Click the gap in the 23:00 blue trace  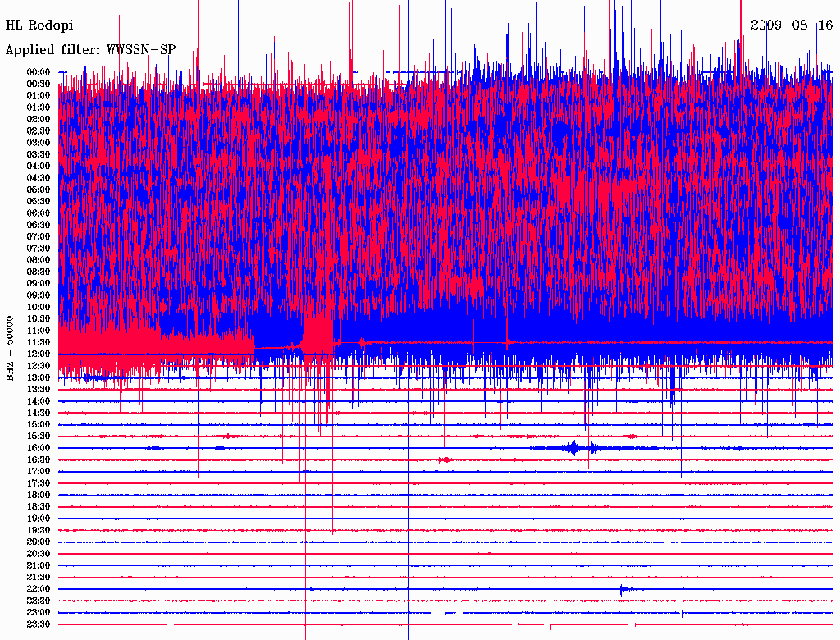pyautogui.click(x=437, y=613)
